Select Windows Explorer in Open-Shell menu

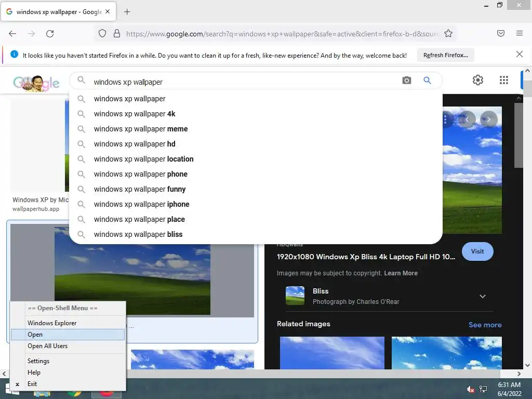[68, 323]
